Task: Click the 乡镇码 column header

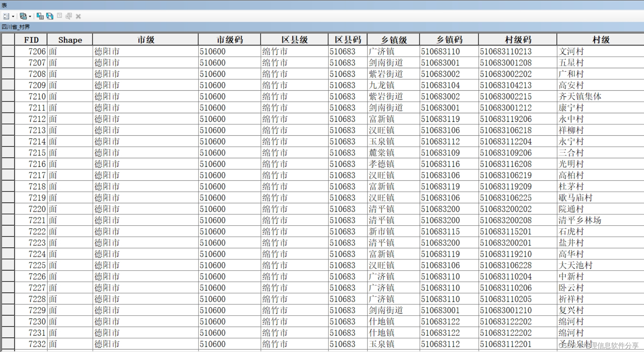Action: [x=449, y=40]
